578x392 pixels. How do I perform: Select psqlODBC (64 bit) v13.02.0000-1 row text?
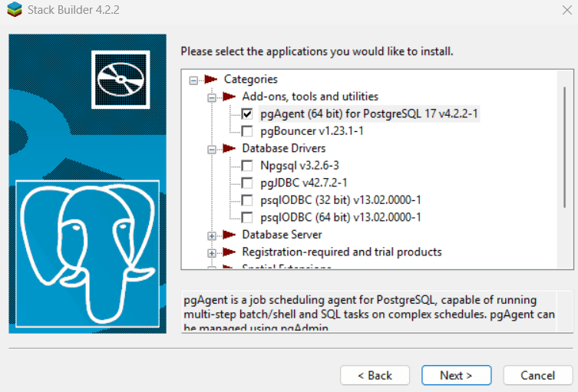341,217
